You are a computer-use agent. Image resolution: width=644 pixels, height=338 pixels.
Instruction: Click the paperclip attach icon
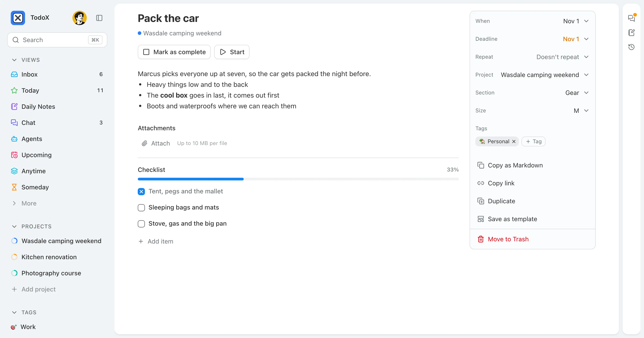[x=144, y=143]
